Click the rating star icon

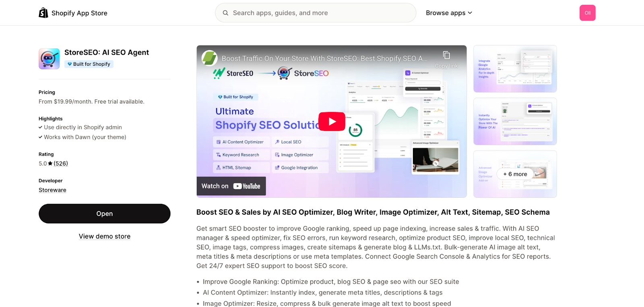[x=50, y=164]
